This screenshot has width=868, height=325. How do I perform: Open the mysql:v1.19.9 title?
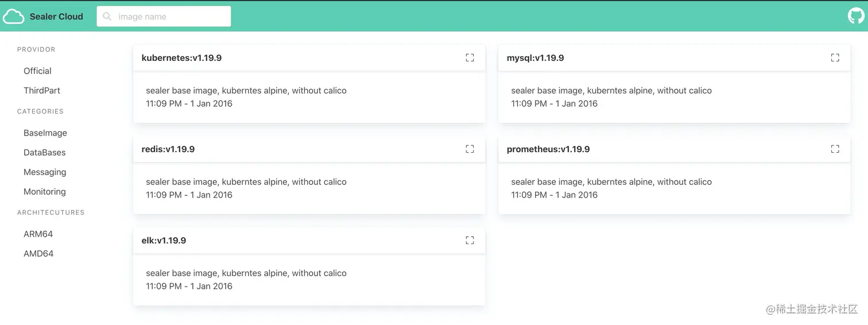tap(535, 58)
